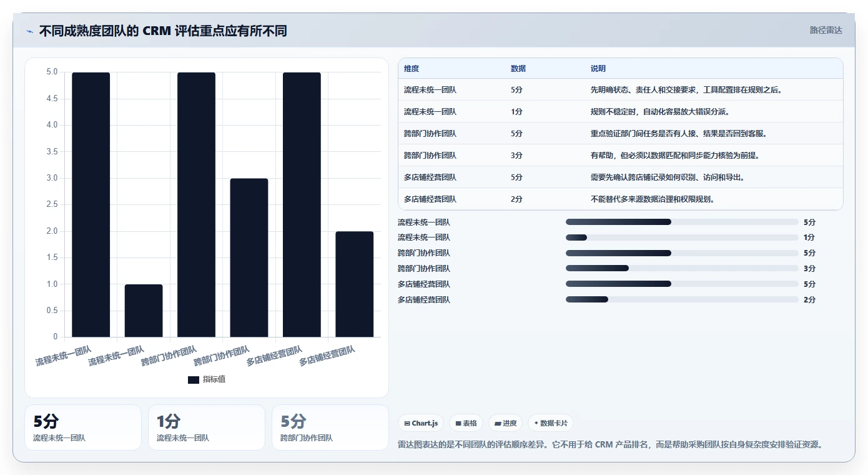Screen dimensions: 868x475
Task: Open the 5分 流程未统一团队 data card
Action: click(83, 427)
